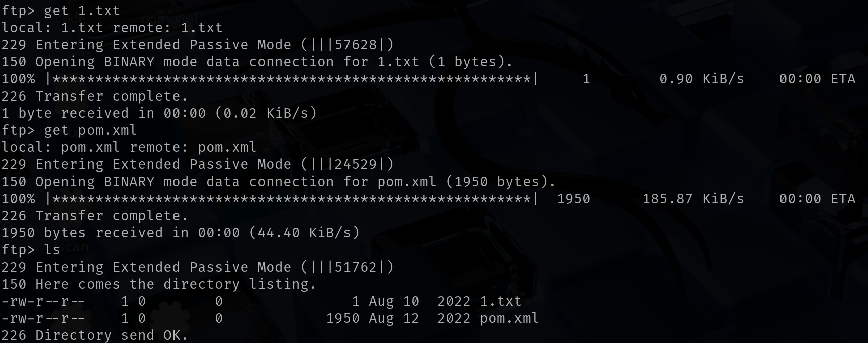Select the port number 57628

click(x=356, y=45)
